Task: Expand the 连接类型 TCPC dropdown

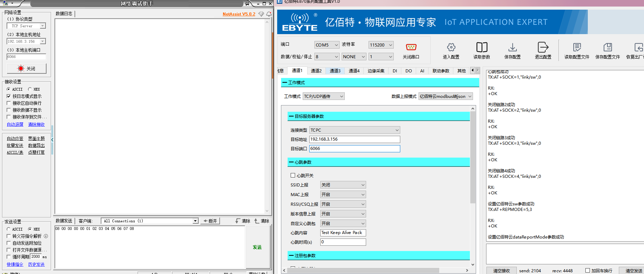Action: 354,130
